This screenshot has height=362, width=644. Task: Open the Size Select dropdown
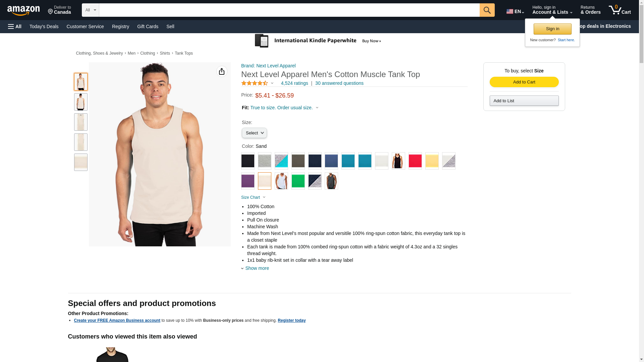click(254, 133)
